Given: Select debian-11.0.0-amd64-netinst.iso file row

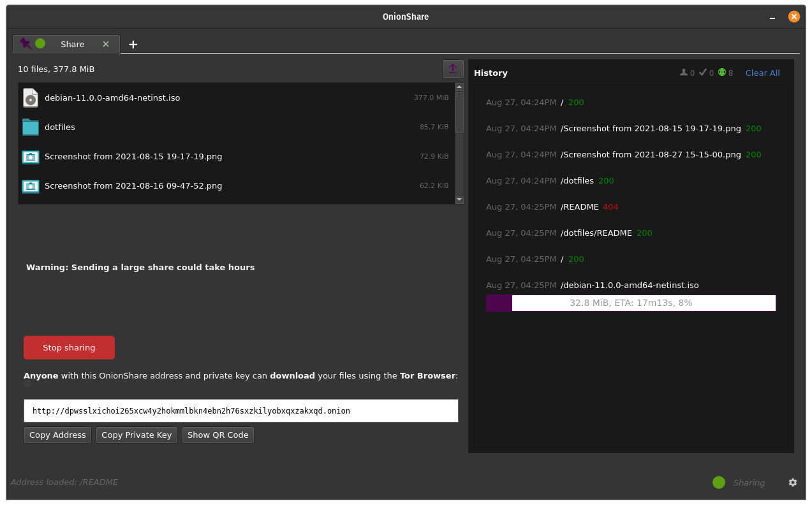Looking at the screenshot, I should pyautogui.click(x=236, y=98).
